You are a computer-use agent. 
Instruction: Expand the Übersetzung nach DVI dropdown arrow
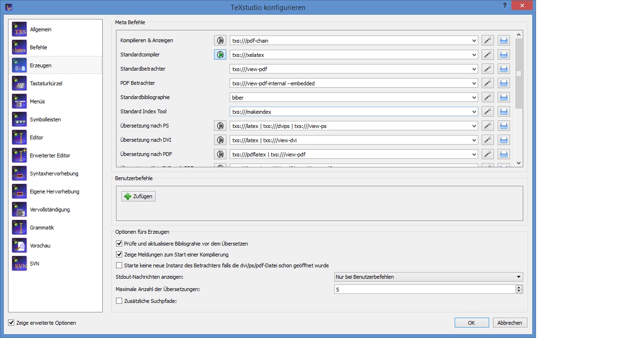474,140
